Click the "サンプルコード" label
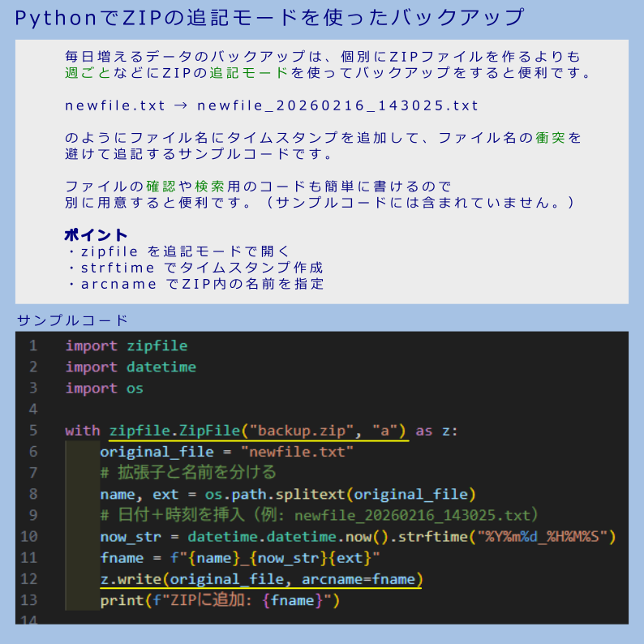The height and width of the screenshot is (644, 644). tap(72, 320)
